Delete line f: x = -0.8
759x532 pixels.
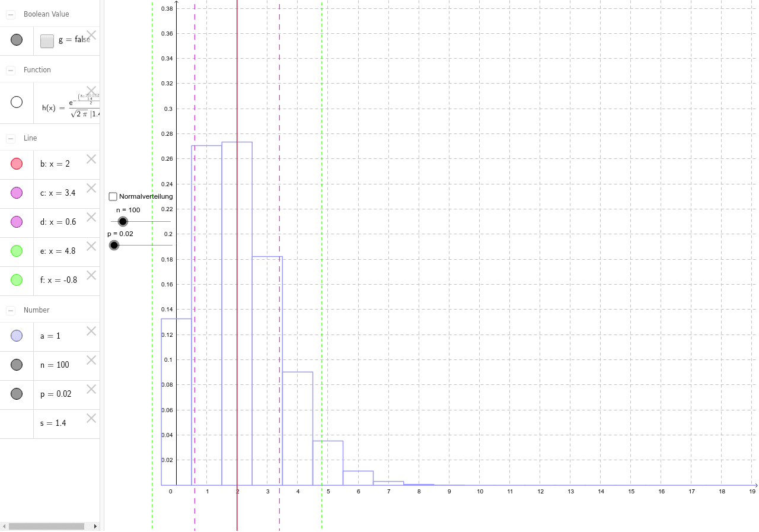pyautogui.click(x=91, y=275)
